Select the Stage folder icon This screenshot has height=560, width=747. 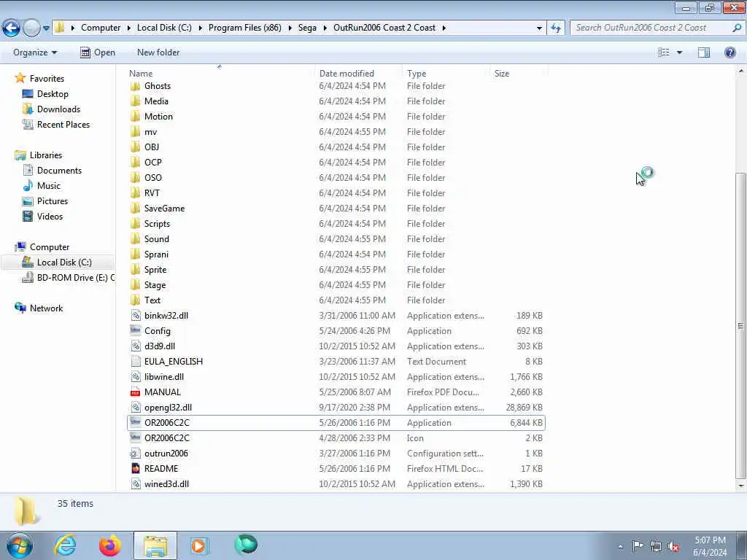135,285
